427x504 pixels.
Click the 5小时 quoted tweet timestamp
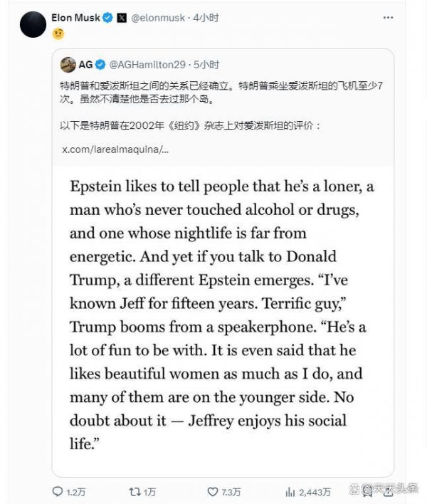206,65
